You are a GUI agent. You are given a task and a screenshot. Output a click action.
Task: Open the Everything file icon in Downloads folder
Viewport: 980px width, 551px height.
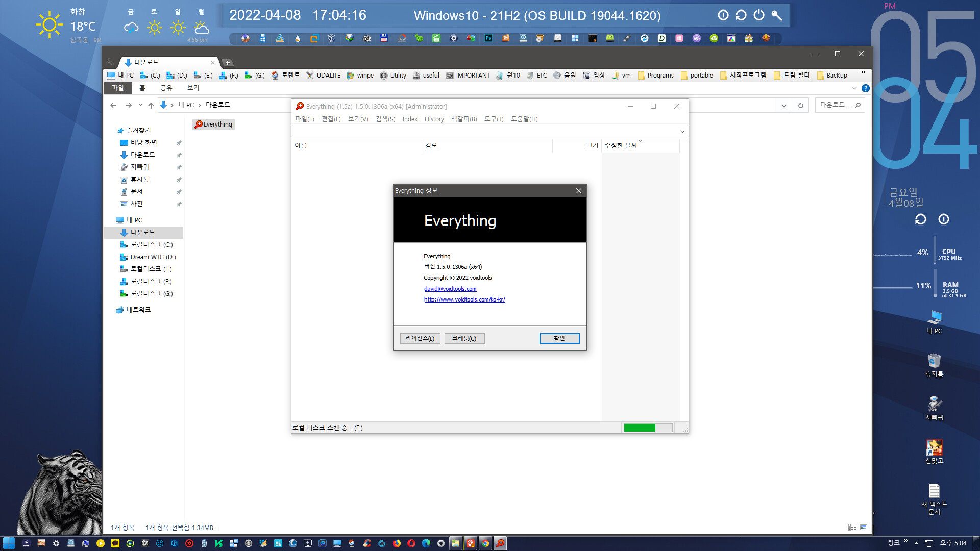point(214,124)
